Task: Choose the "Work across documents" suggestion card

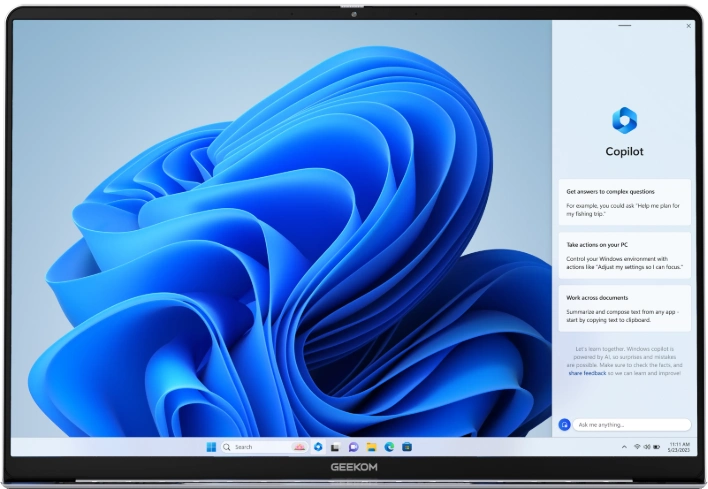Action: tap(624, 307)
